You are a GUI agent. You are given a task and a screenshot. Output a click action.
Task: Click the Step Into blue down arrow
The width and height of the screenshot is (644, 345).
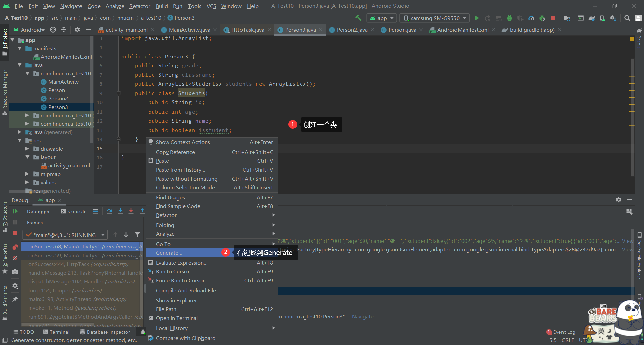[120, 211]
